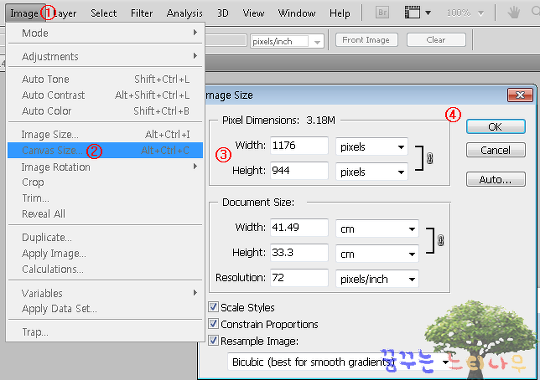Expand the Variables submenu
Image resolution: width=540 pixels, height=380 pixels.
coord(105,293)
